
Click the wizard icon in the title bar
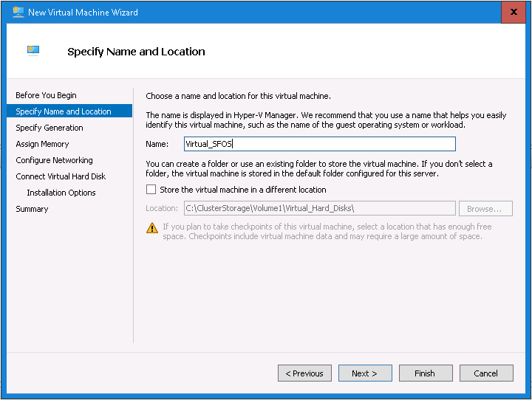[x=18, y=12]
